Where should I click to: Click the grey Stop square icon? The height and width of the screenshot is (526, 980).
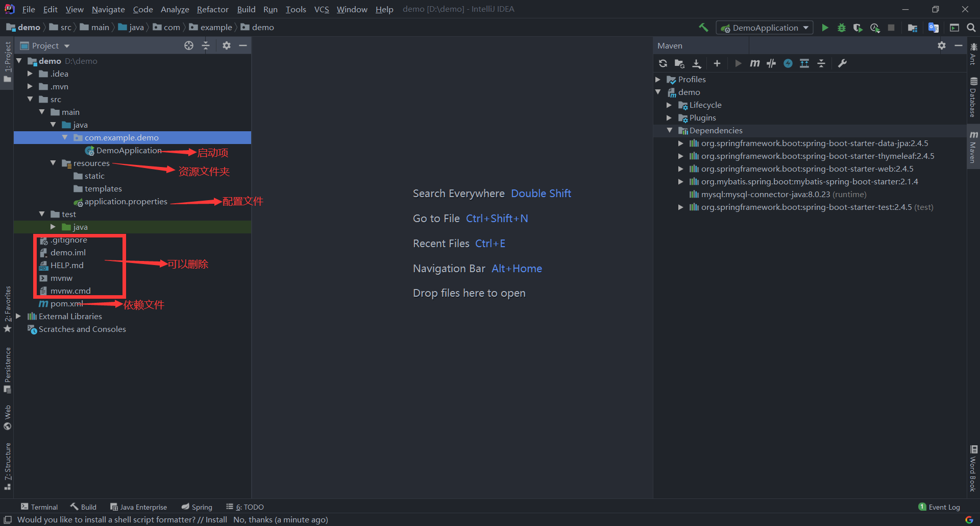891,28
